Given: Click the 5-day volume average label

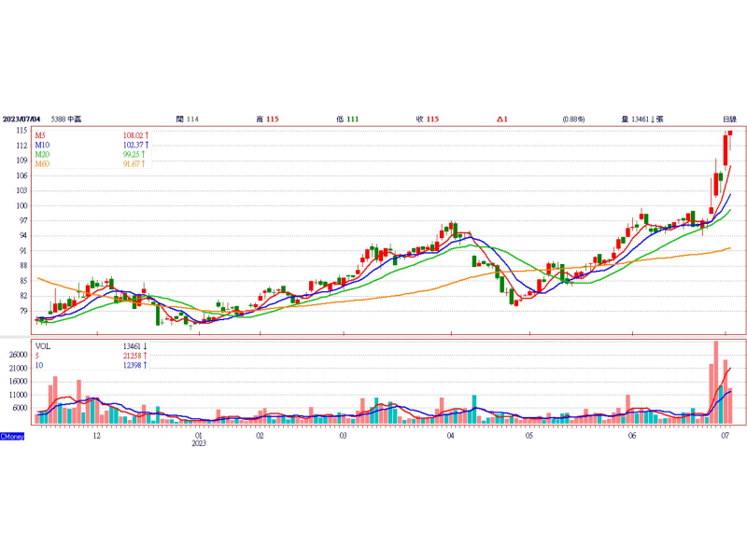Looking at the screenshot, I should (37, 355).
